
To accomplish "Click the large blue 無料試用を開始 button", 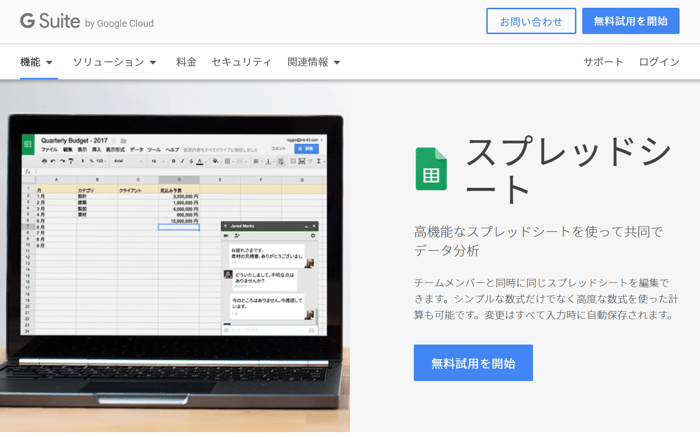I will 473,363.
